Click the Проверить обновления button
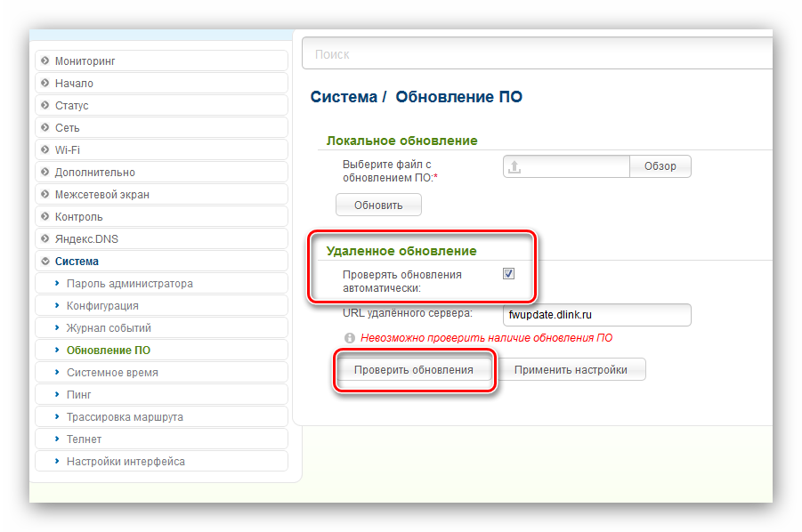 [x=414, y=369]
